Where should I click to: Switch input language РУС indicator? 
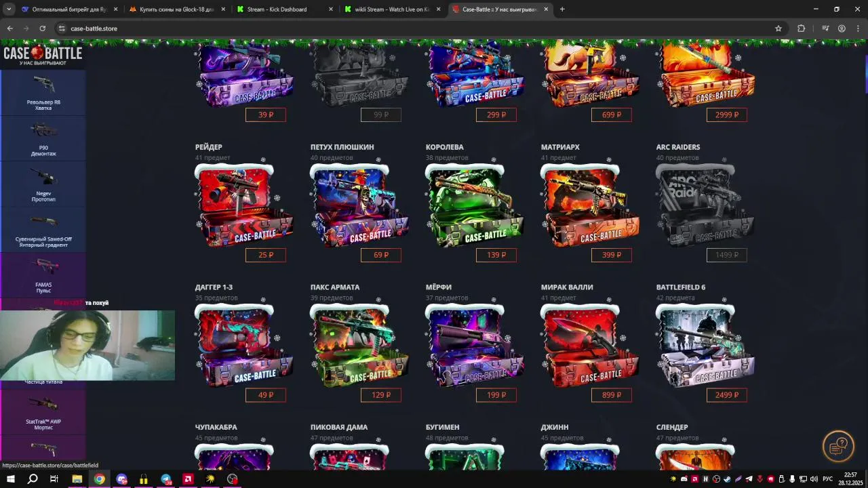tap(828, 479)
